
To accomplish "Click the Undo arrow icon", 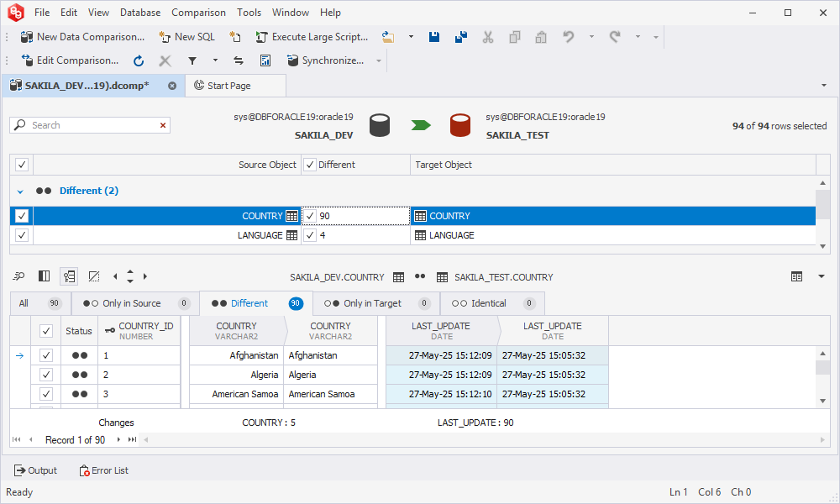I will tap(569, 37).
